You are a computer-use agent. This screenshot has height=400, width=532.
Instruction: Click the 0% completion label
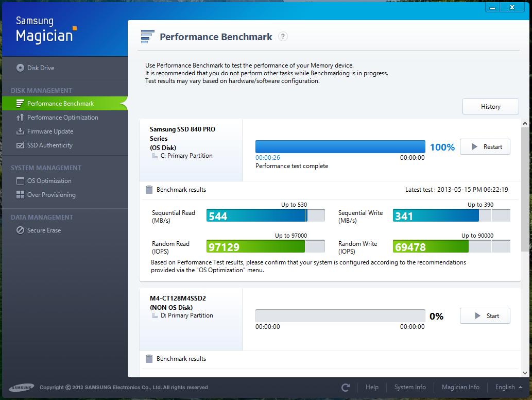pyautogui.click(x=436, y=316)
